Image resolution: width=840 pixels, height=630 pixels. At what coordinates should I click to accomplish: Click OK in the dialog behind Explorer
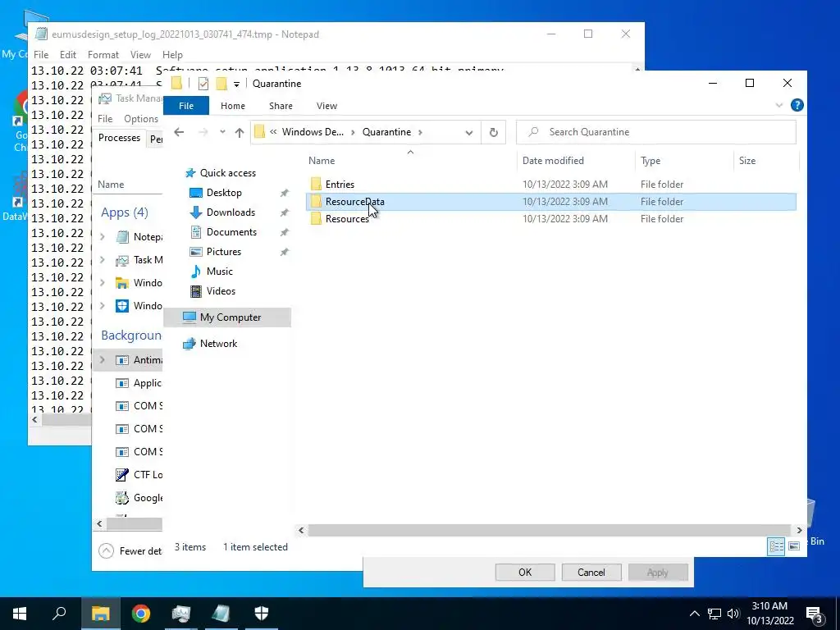click(525, 572)
